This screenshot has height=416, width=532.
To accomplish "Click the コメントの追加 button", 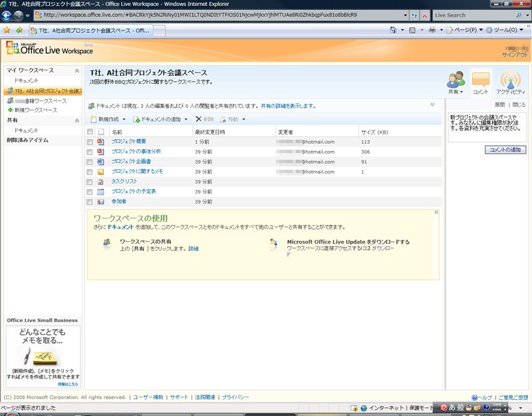I will tap(505, 150).
